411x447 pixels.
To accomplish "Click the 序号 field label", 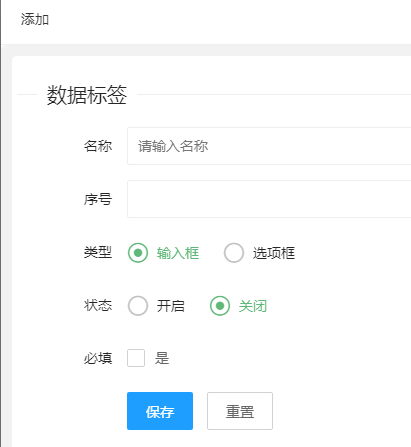I will point(98,199).
